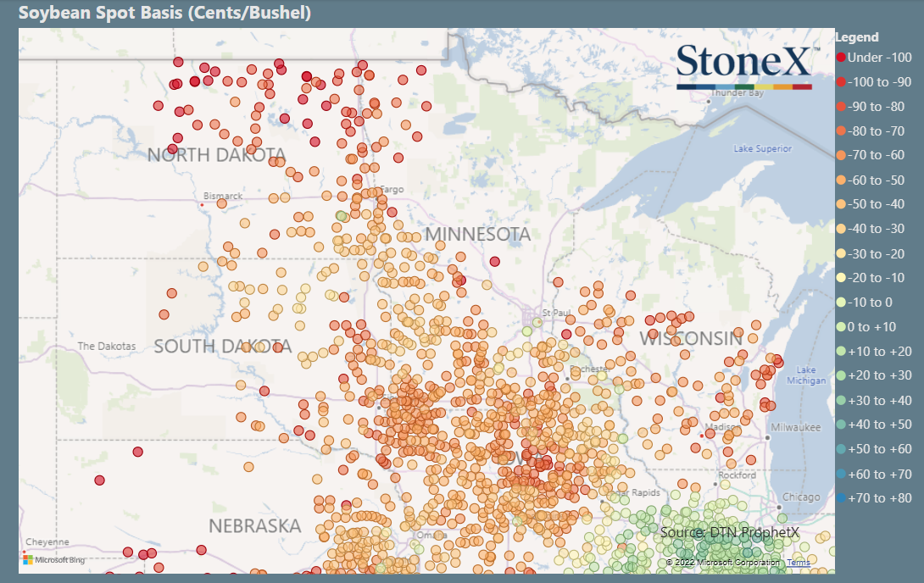Click the 'WISCONSIN' map label
924x583 pixels.
coord(691,339)
